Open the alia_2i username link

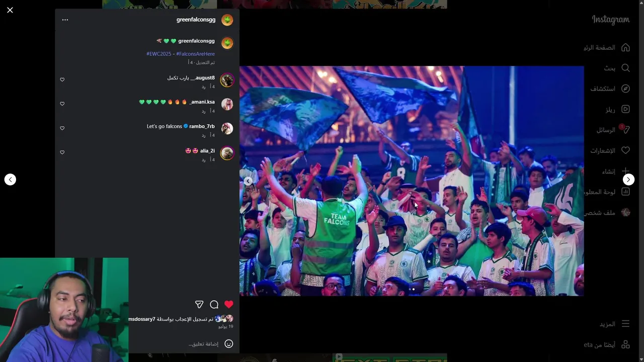[207, 151]
